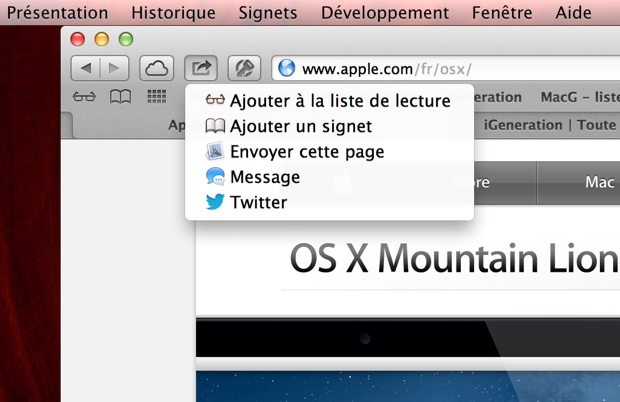Open the Signets menu
This screenshot has width=620, height=402.
tap(268, 13)
